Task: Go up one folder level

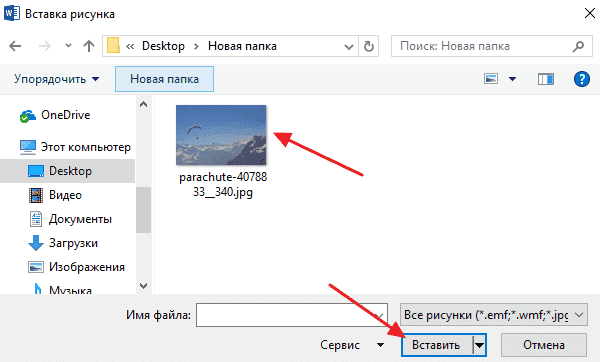Action: [x=89, y=46]
